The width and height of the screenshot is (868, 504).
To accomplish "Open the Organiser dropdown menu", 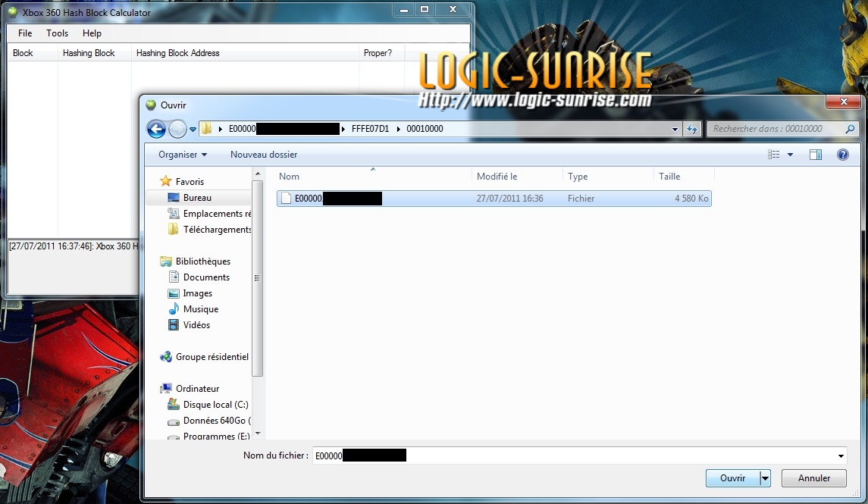I will [x=182, y=155].
